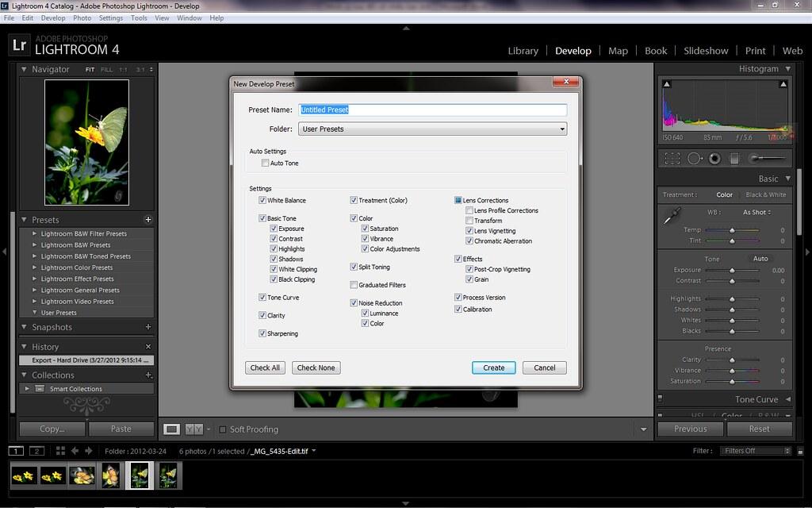Expand Lightroom B&W Filter Presets folder
Viewport: 812px width, 508px height.
pyautogui.click(x=35, y=233)
